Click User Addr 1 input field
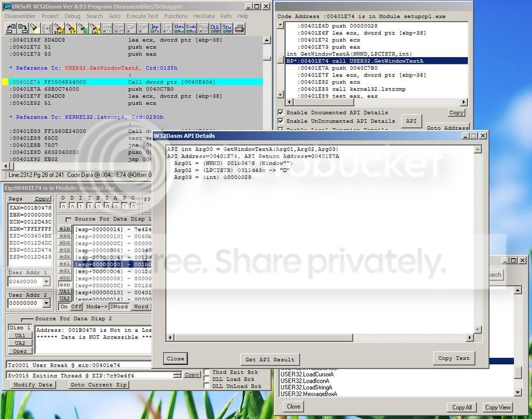The width and height of the screenshot is (532, 419). click(25, 281)
